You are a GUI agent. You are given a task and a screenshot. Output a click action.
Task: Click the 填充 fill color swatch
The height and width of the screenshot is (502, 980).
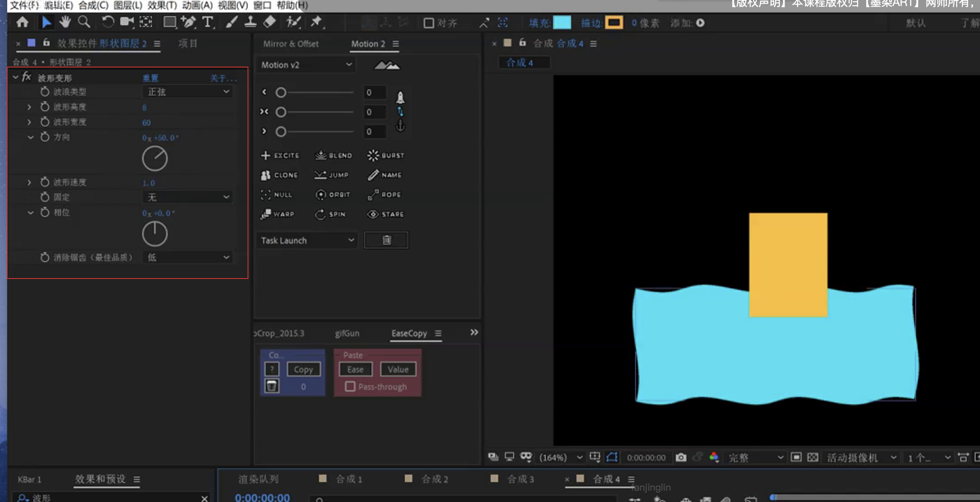pyautogui.click(x=562, y=22)
